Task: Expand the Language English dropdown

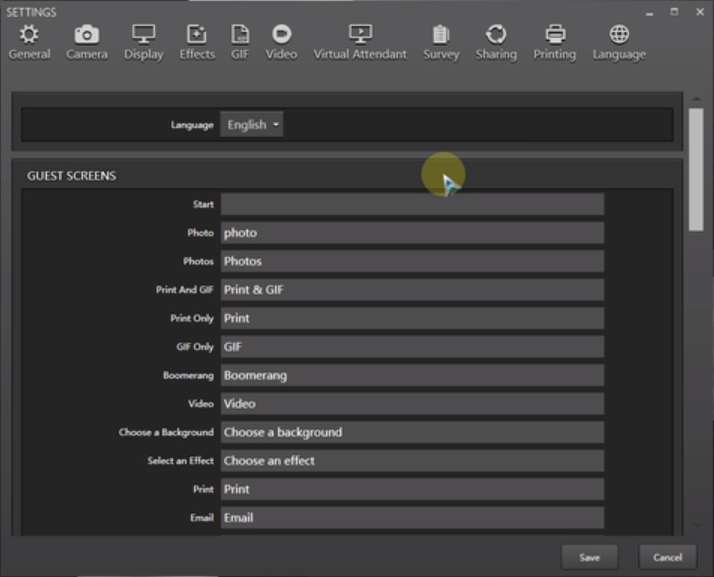Action: [x=252, y=125]
